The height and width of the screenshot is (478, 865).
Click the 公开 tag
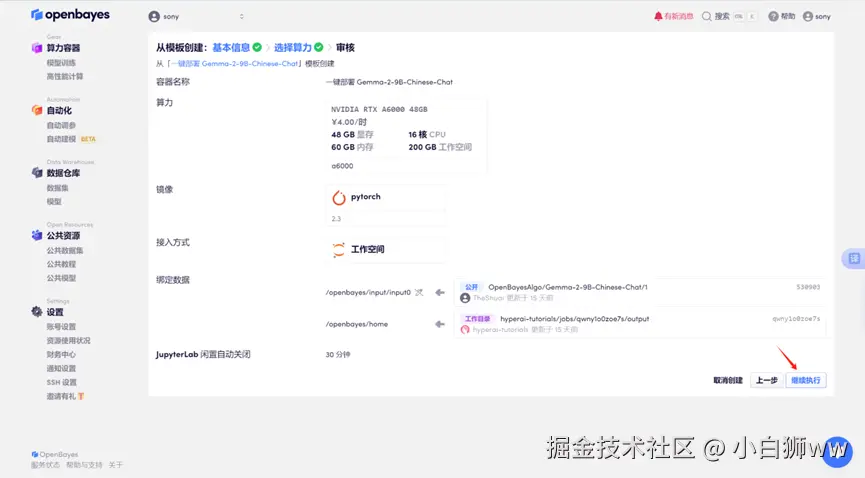(471, 287)
